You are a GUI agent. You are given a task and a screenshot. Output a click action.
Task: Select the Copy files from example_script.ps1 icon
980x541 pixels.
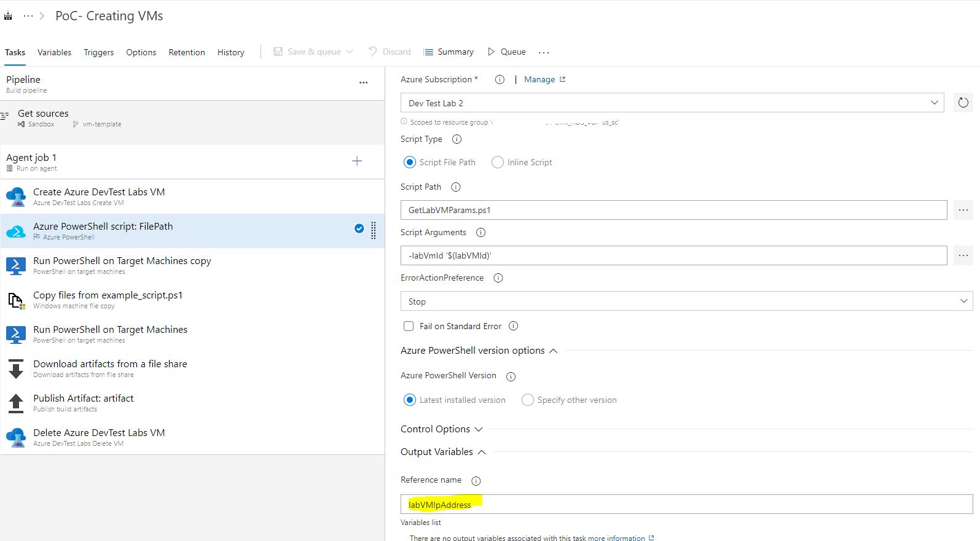[16, 300]
